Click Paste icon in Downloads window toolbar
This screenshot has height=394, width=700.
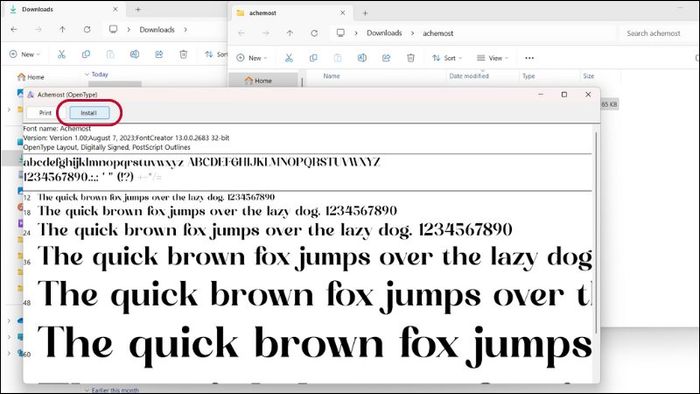coord(110,54)
